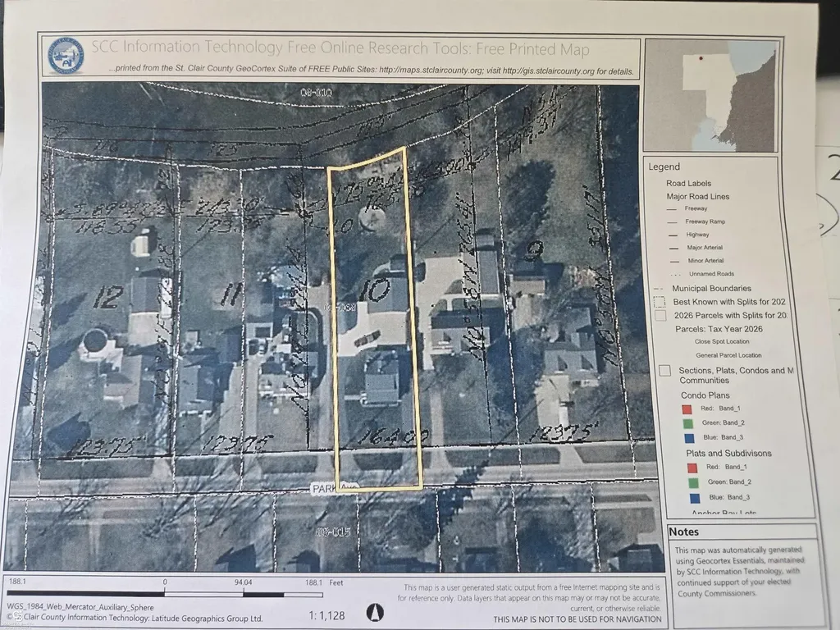Screen dimensions: 840x630
Task: Click the 'Free Printed Map' header title
Action: click(x=533, y=49)
